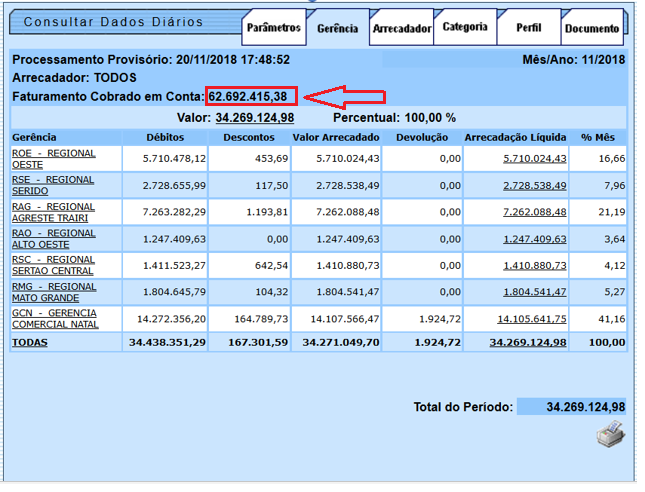
Task: Open RSC - Regional Sertao Central link
Action: pos(53,265)
